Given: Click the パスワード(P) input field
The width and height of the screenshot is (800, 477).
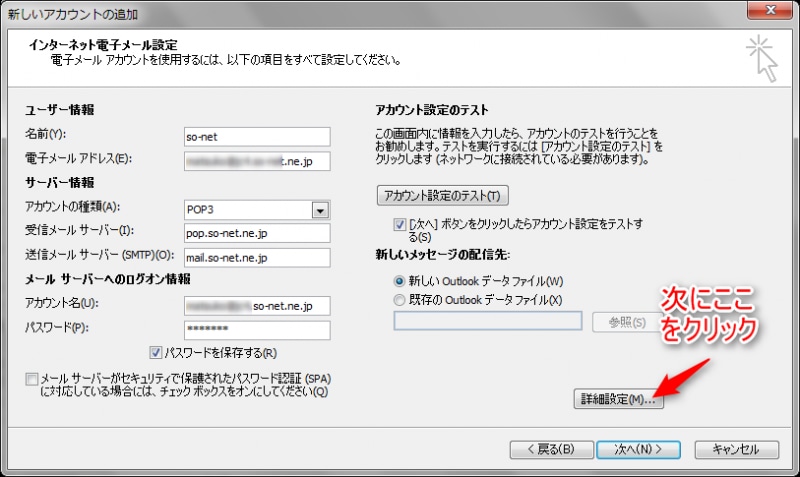Looking at the screenshot, I should tap(257, 330).
